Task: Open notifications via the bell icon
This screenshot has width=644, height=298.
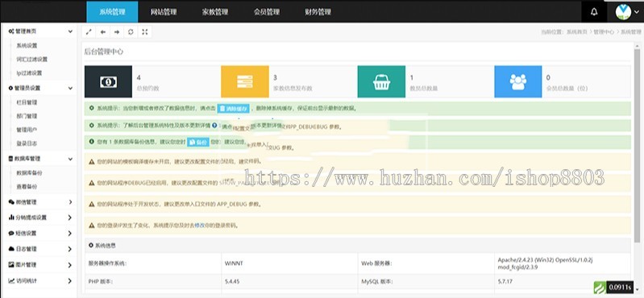Action: tap(594, 12)
